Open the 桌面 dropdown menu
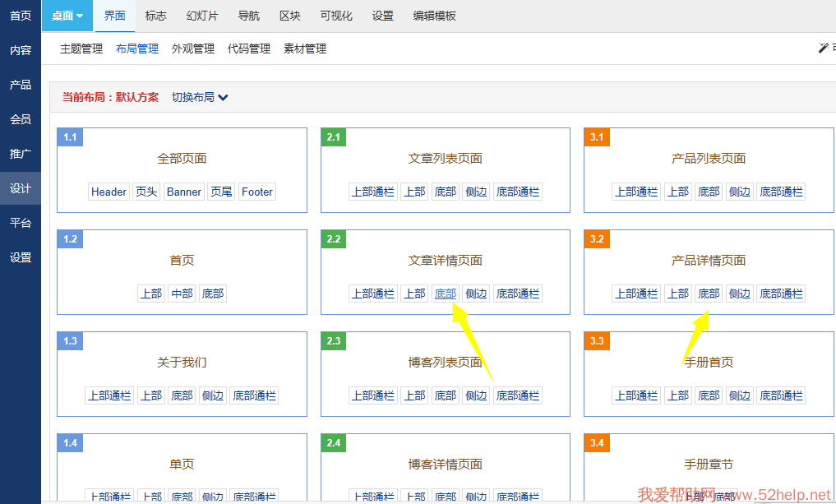Viewport: 836px width, 504px height. pyautogui.click(x=67, y=16)
